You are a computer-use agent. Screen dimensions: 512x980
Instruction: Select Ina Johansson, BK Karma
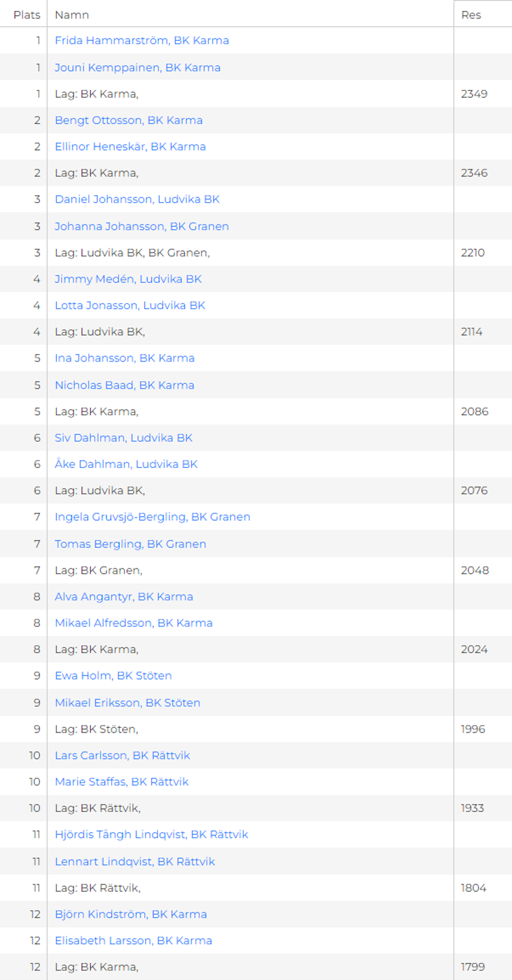125,358
